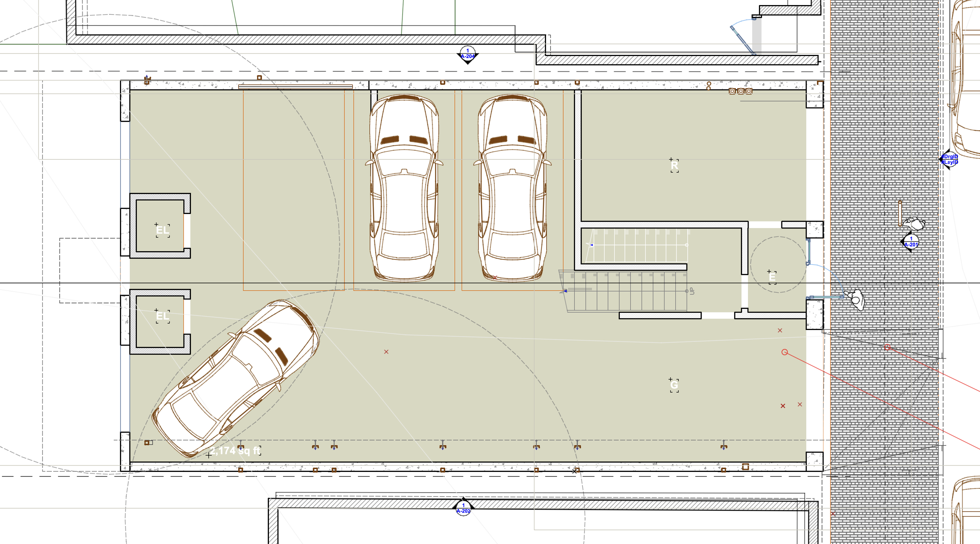The height and width of the screenshot is (544, 980).
Task: Select the rightmost wall light on bottom wall
Action: pos(724,445)
